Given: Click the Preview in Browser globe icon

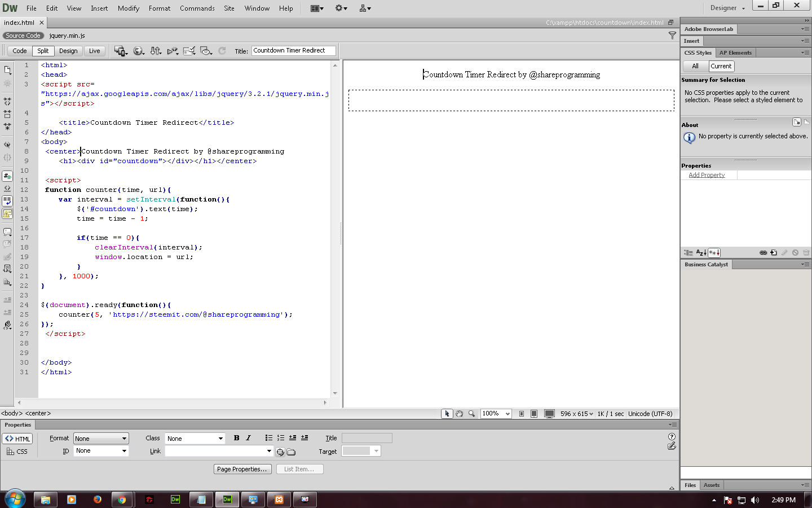Looking at the screenshot, I should (138, 51).
